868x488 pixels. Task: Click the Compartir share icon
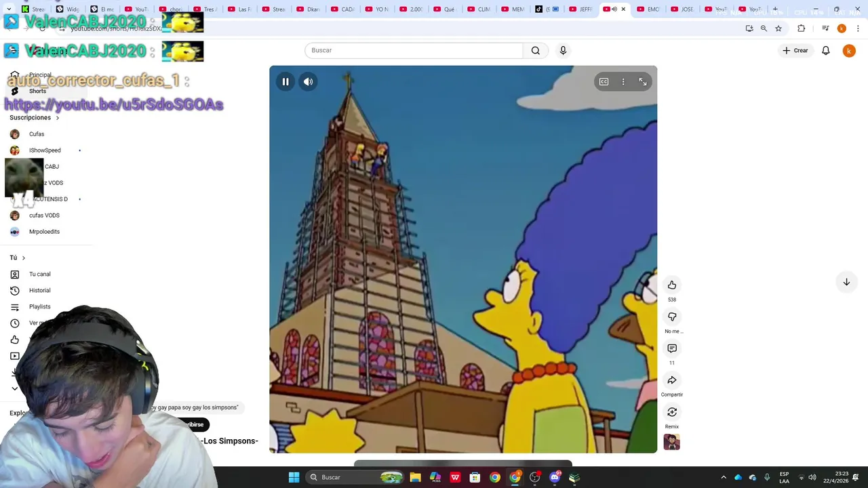coord(672,380)
